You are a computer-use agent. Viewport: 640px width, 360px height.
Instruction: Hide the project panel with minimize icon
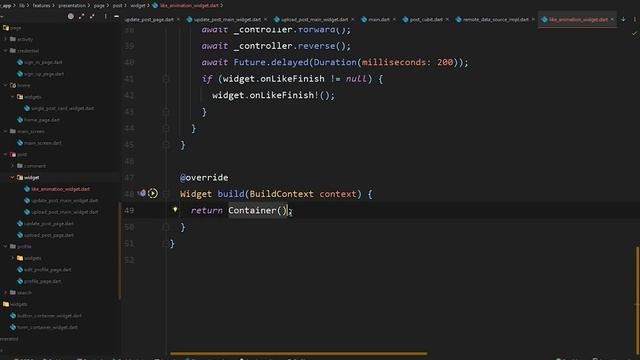pos(116,16)
